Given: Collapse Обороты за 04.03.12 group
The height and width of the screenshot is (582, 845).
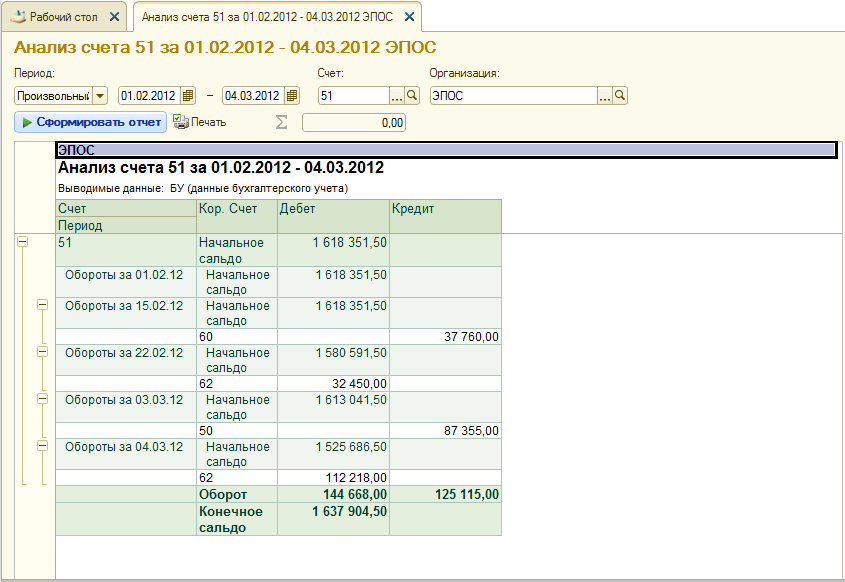Looking at the screenshot, I should (x=42, y=446).
